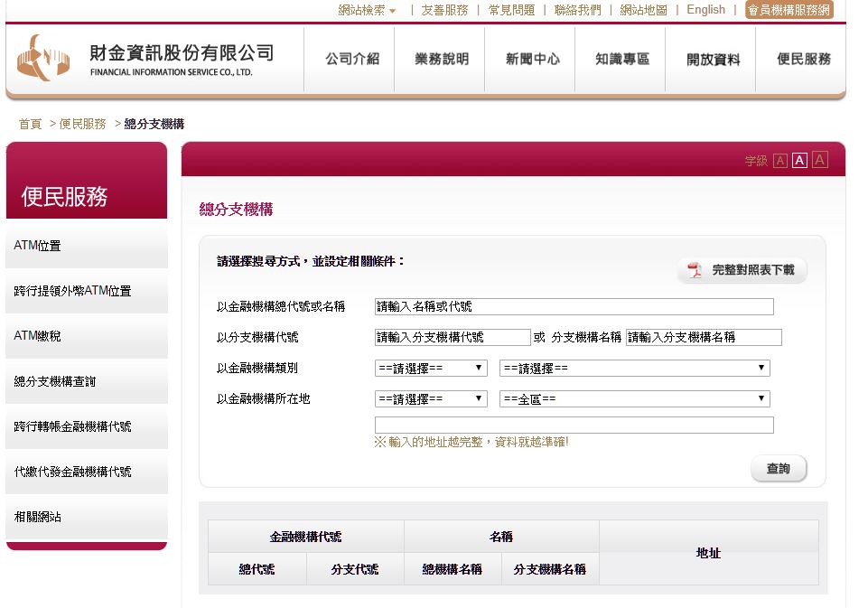Focus the branch code input field
The width and height of the screenshot is (868, 608).
click(x=453, y=337)
